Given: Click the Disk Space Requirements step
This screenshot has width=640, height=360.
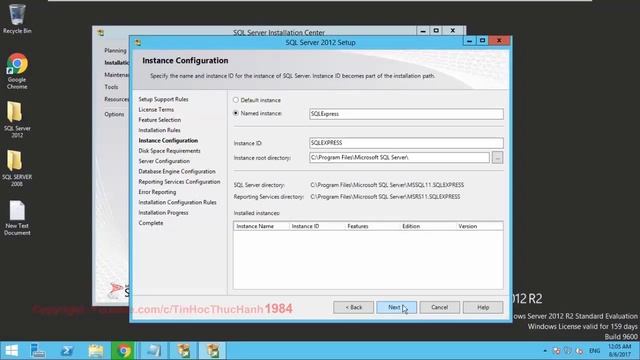Looking at the screenshot, I should (x=169, y=151).
